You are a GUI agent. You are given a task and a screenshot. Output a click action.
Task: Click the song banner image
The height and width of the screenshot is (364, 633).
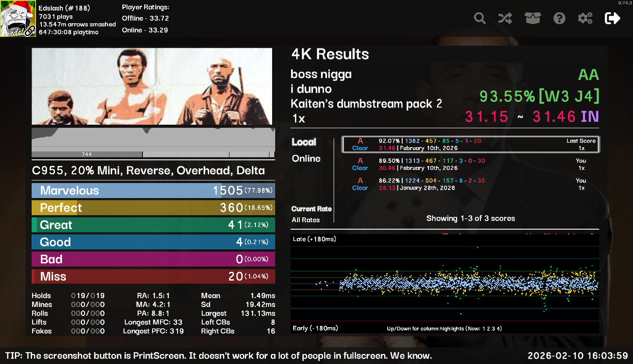[x=152, y=86]
